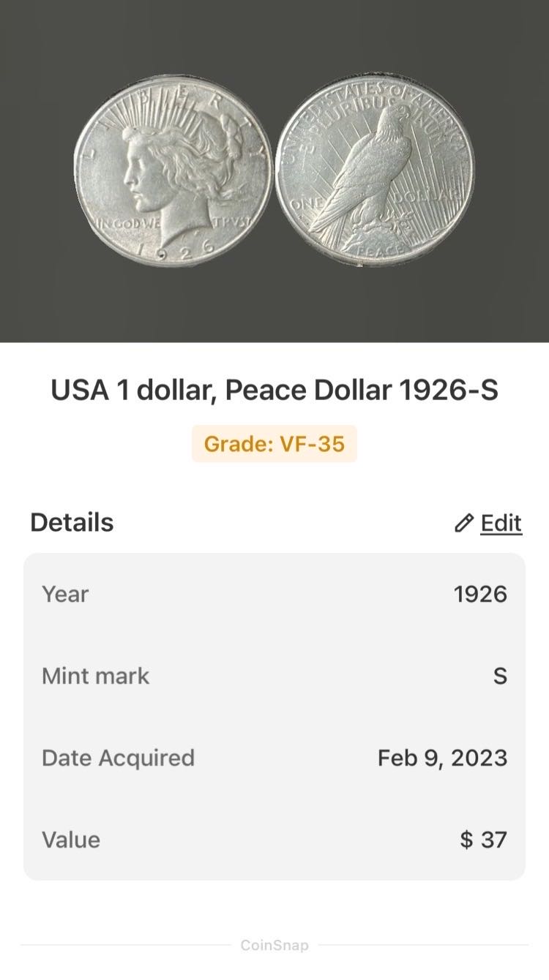Image resolution: width=549 pixels, height=980 pixels.
Task: Click the mint mark value S
Action: point(500,676)
